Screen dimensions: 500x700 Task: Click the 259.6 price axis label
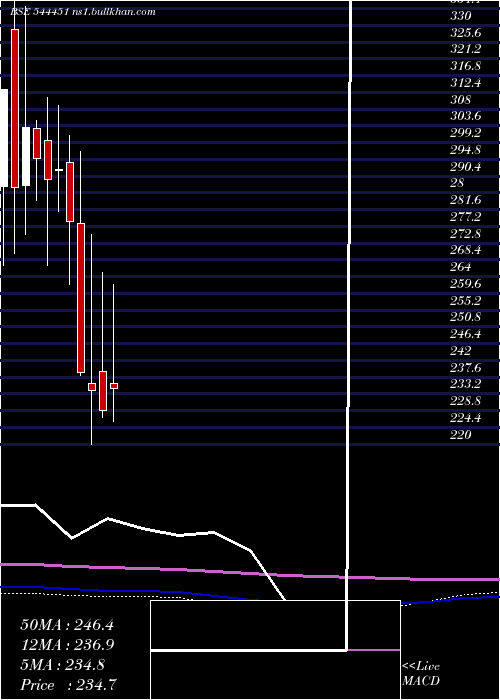point(465,283)
